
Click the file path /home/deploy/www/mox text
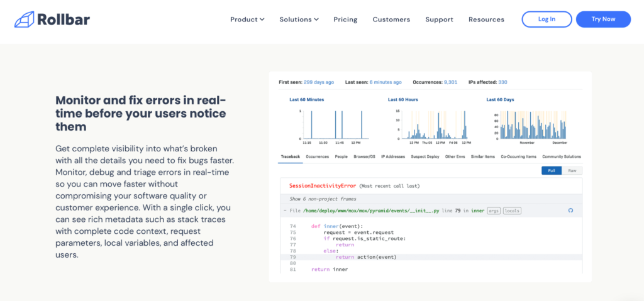(371, 211)
